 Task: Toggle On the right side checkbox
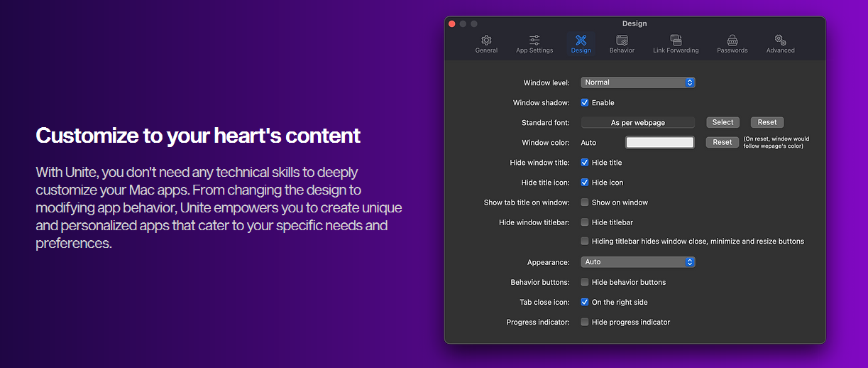click(x=585, y=302)
